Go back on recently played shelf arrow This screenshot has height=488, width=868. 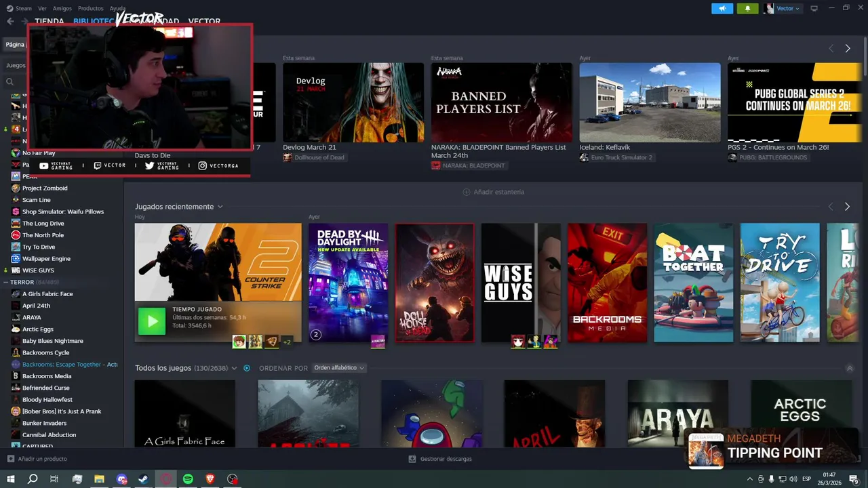831,207
